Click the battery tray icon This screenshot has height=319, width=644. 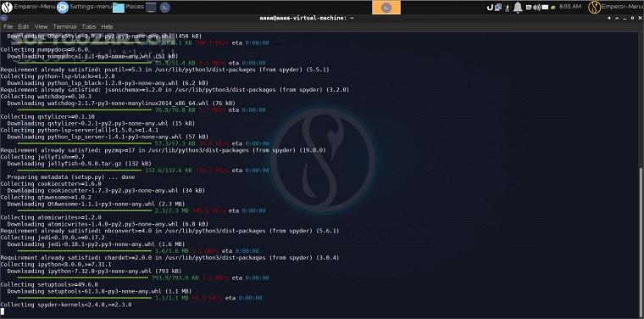[552, 7]
